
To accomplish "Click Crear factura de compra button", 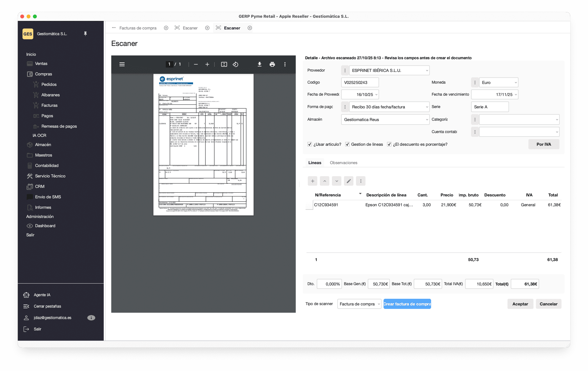I will (x=407, y=304).
